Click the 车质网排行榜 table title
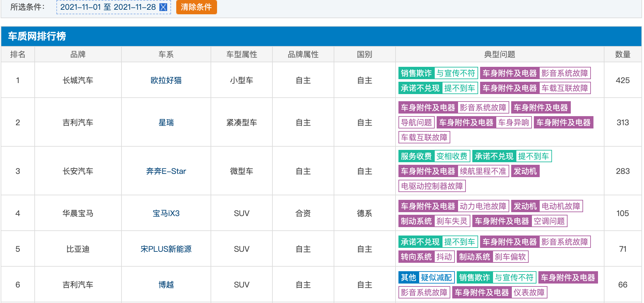The image size is (644, 303). [x=37, y=36]
